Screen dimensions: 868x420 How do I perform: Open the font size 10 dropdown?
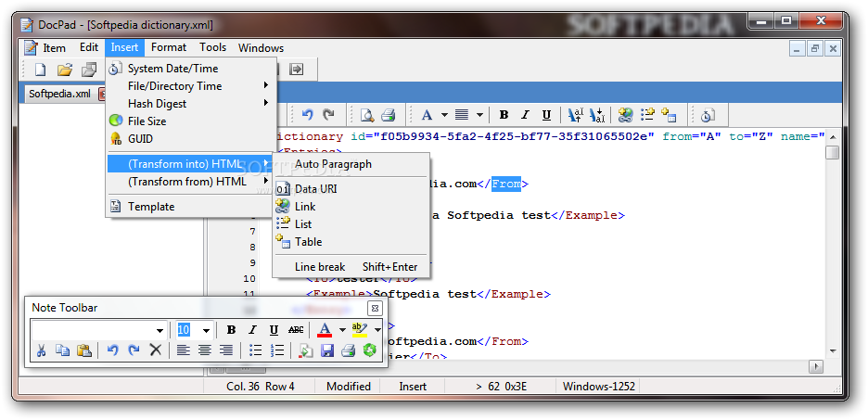206,331
